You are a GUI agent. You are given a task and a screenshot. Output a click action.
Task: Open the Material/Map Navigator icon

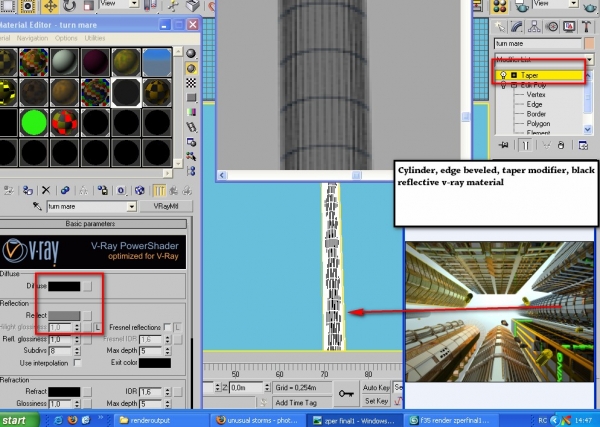pyautogui.click(x=191, y=171)
